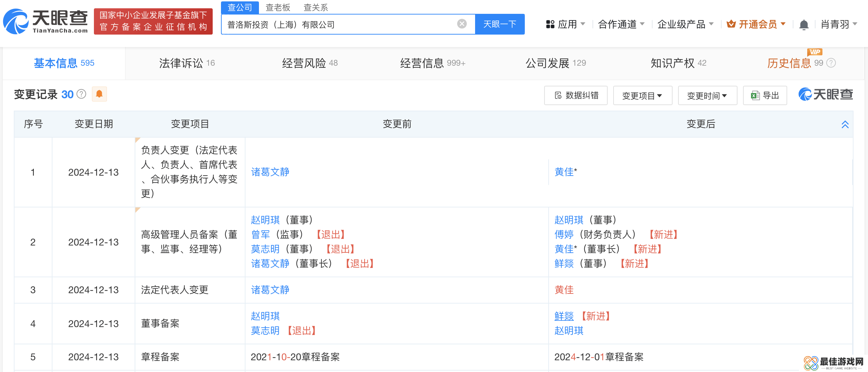Open the 变更时间 filter dropdown
Image resolution: width=868 pixels, height=372 pixels.
point(707,95)
